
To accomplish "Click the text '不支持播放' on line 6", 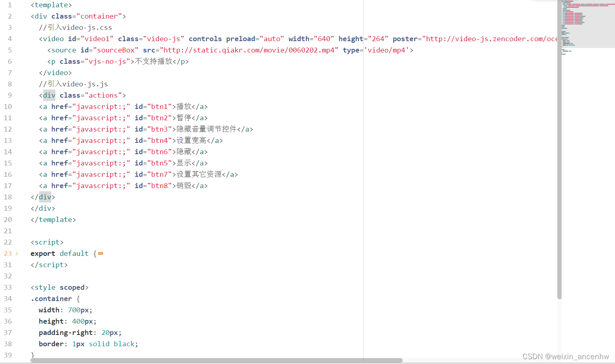I will click(x=154, y=61).
